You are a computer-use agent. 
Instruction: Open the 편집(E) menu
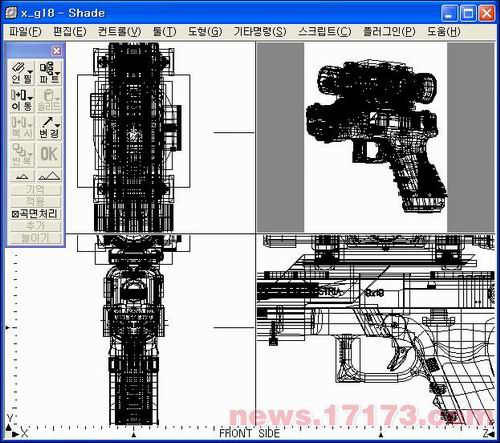70,32
